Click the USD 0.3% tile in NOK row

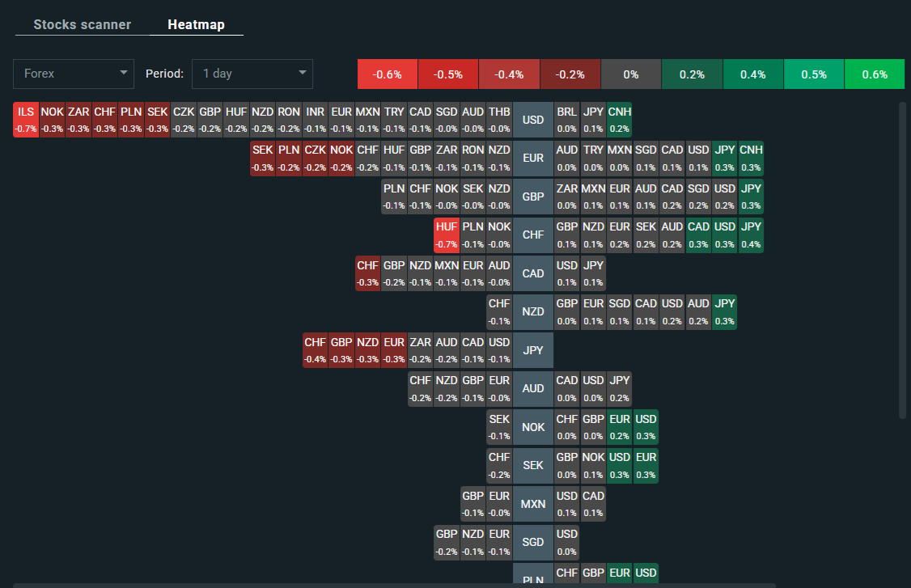click(646, 427)
